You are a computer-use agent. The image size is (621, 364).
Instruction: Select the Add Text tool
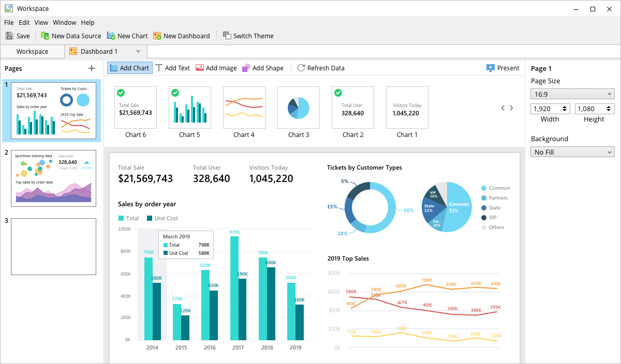click(x=172, y=68)
